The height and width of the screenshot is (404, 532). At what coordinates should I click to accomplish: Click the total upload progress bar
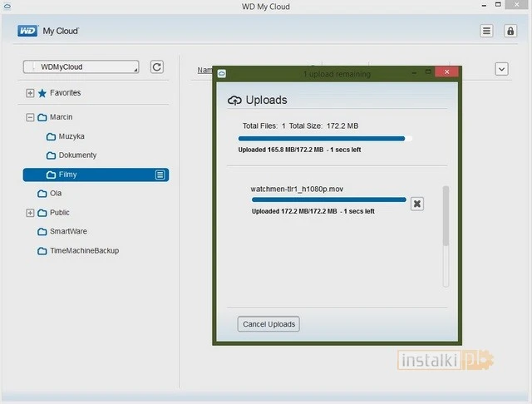point(325,139)
